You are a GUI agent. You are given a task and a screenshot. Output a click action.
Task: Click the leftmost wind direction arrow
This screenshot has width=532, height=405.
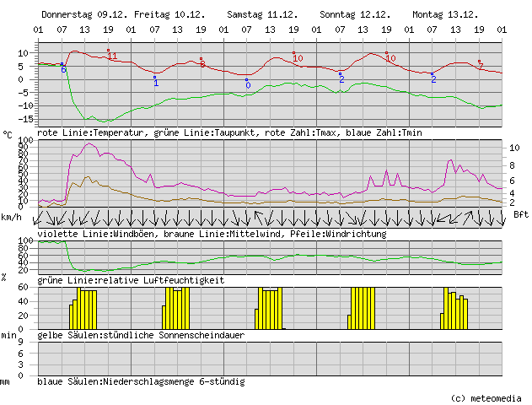tap(43, 217)
